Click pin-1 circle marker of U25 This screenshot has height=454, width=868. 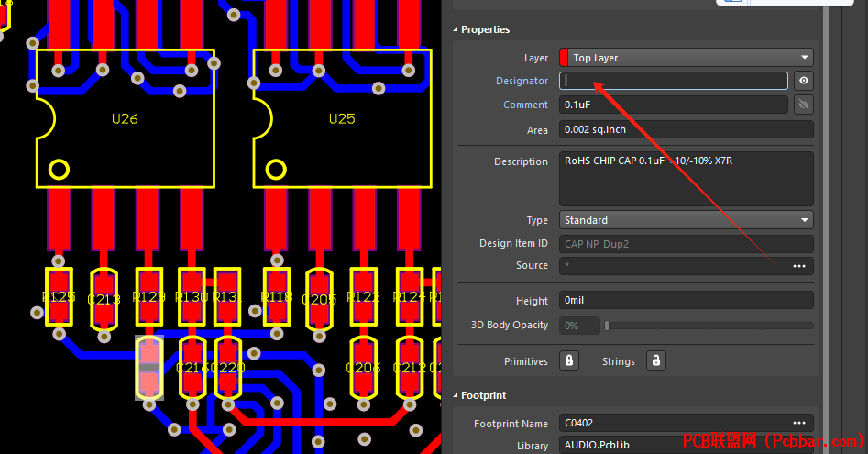point(276,170)
